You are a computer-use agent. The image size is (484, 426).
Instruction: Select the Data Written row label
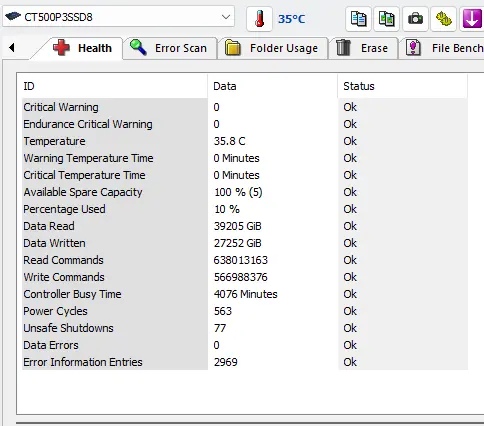click(54, 243)
